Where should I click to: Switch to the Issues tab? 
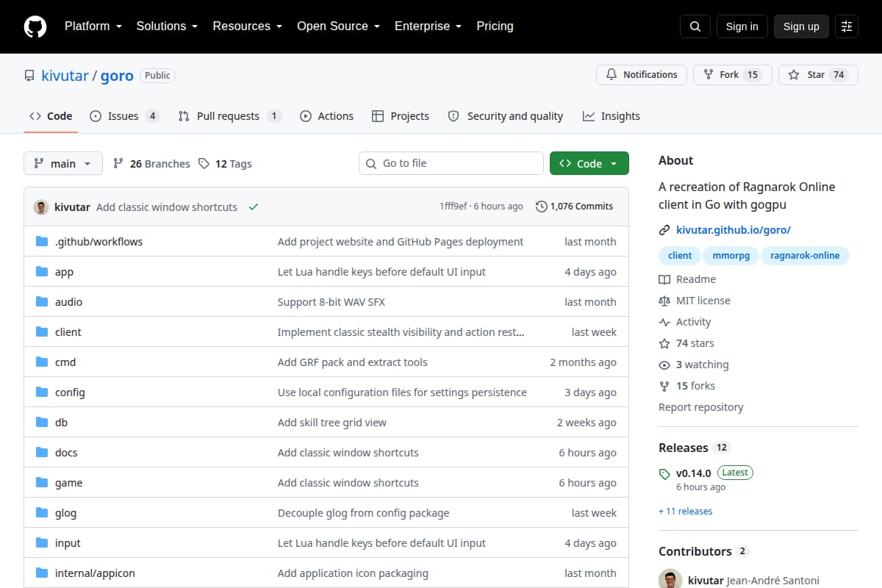(124, 116)
